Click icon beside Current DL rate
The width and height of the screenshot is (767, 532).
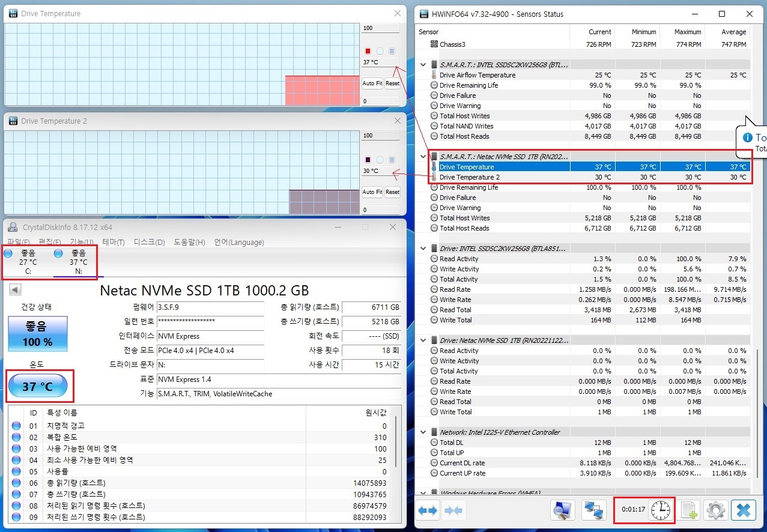(x=434, y=463)
